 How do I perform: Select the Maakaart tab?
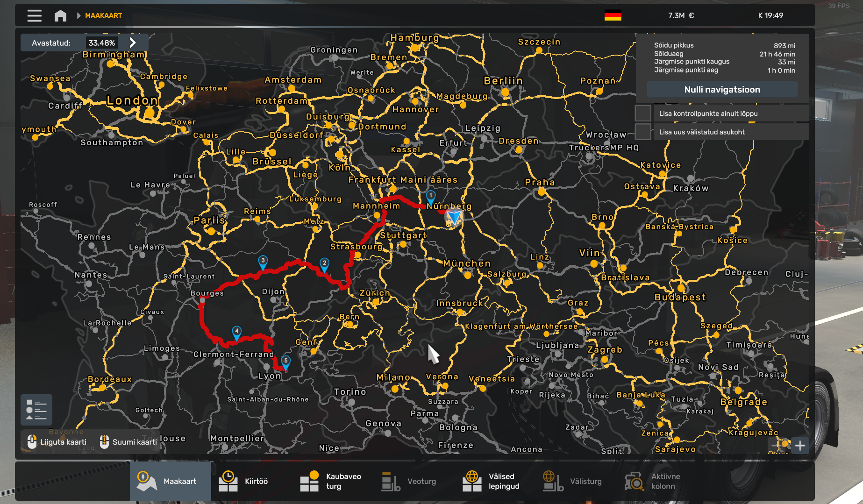(170, 481)
